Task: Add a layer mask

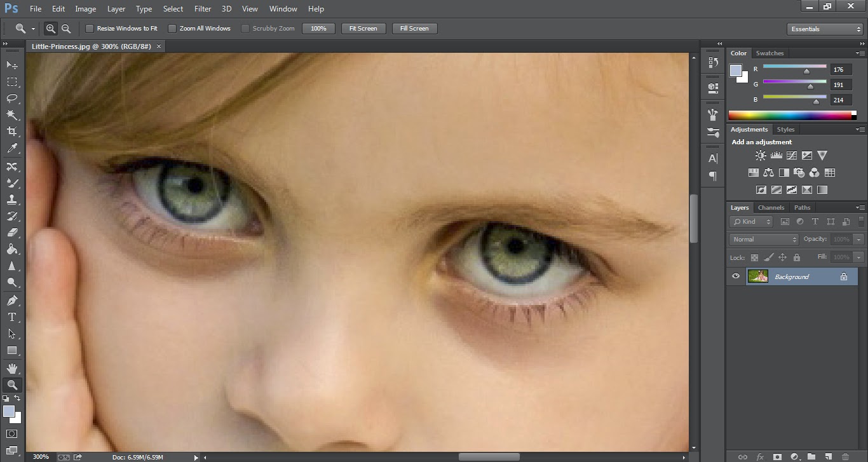Action: click(777, 456)
